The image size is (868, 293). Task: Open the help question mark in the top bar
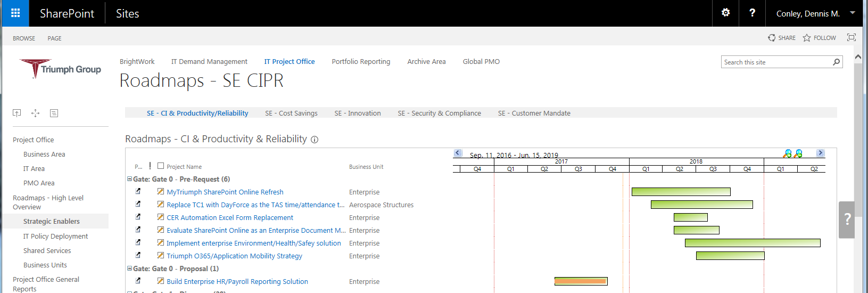[x=752, y=13]
